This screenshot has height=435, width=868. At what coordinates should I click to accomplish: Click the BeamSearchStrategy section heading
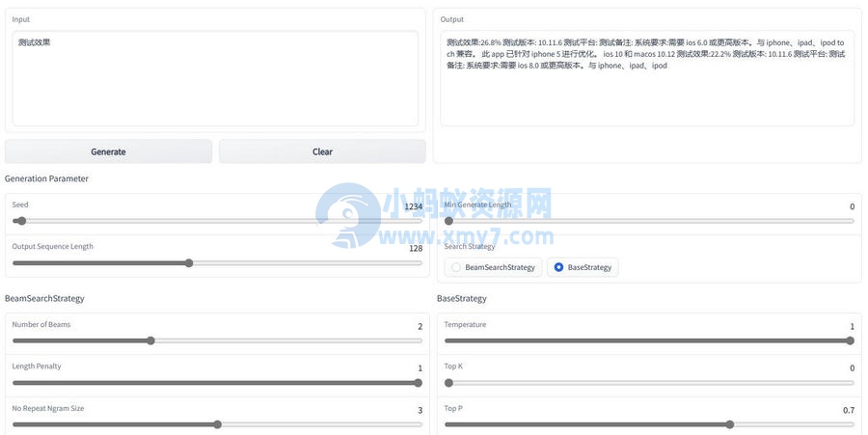[x=44, y=298]
